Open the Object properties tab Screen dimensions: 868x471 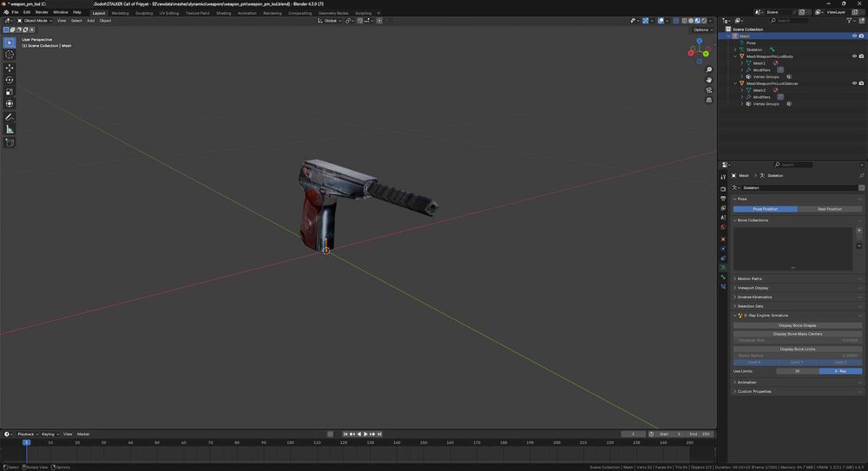723,239
